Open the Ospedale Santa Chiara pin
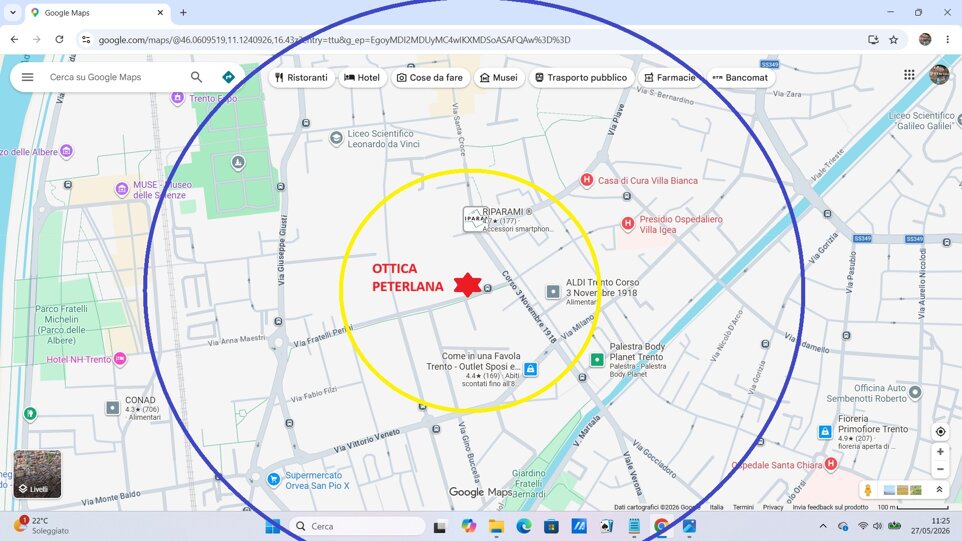Screen dimensions: 962x541 coord(831,464)
